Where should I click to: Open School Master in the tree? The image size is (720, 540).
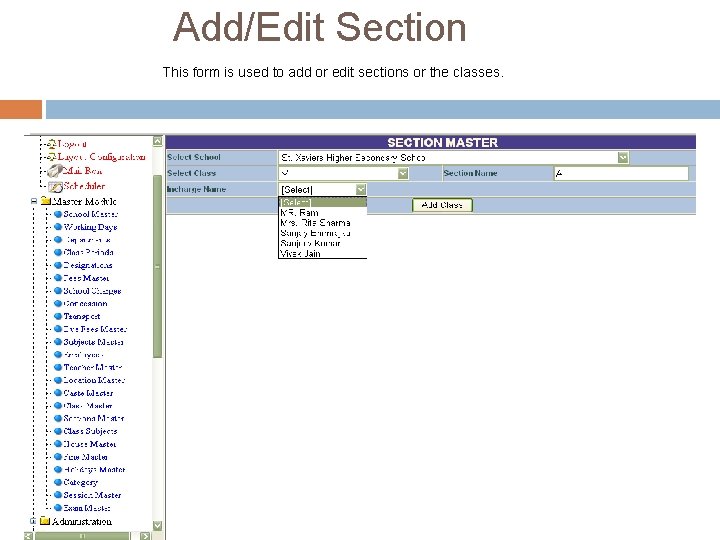[x=90, y=214]
